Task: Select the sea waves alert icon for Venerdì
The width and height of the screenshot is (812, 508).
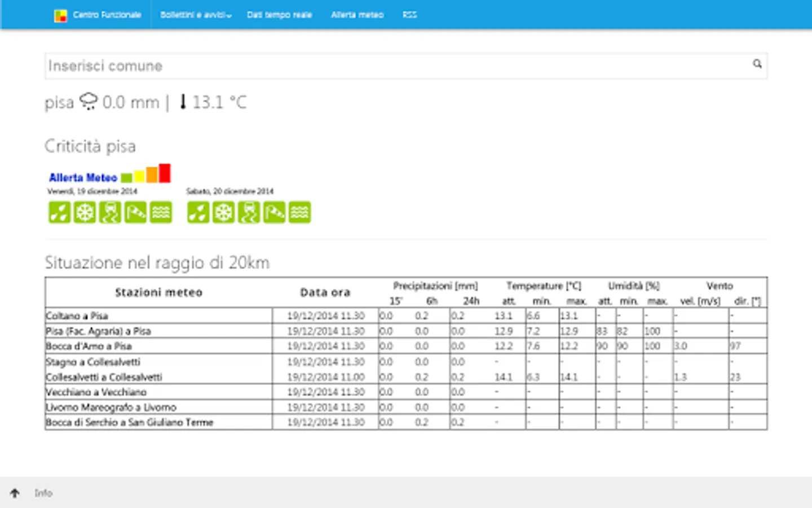Action: pyautogui.click(x=161, y=213)
